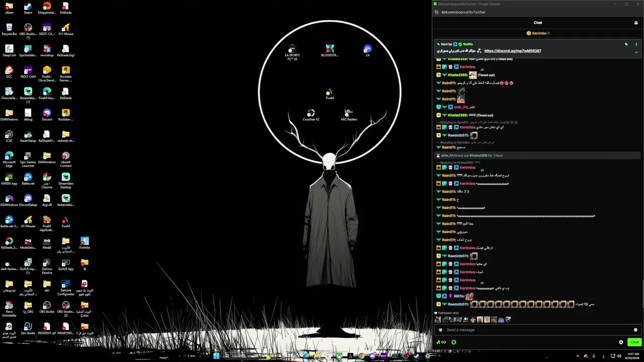This screenshot has height=362, width=644.
Task: Open volume control in system tray
Action: pos(620,356)
